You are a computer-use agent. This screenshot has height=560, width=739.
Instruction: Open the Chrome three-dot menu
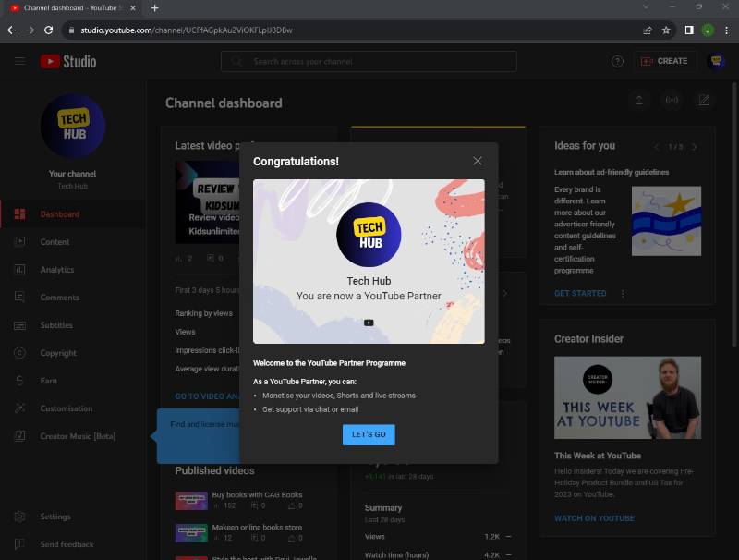pos(726,30)
